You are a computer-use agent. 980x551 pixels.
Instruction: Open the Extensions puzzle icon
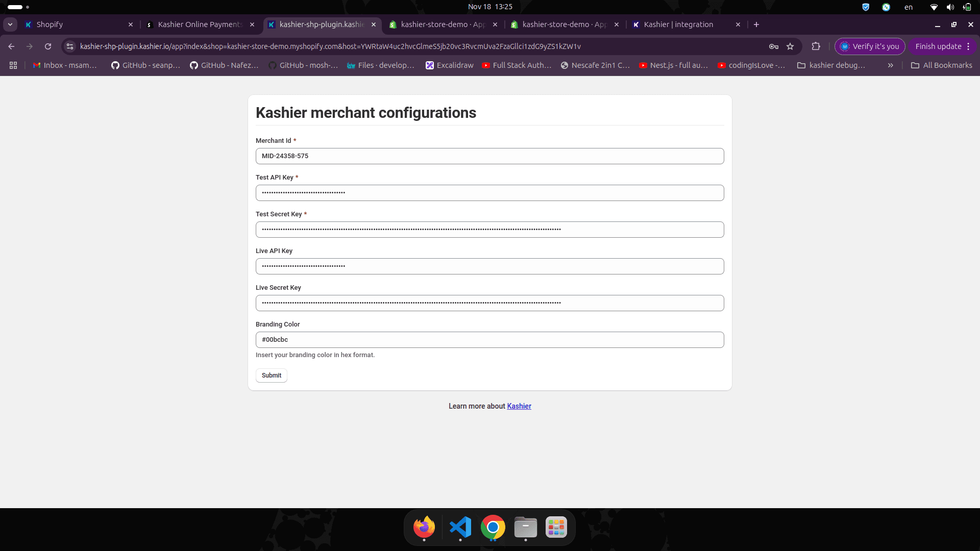point(816,46)
